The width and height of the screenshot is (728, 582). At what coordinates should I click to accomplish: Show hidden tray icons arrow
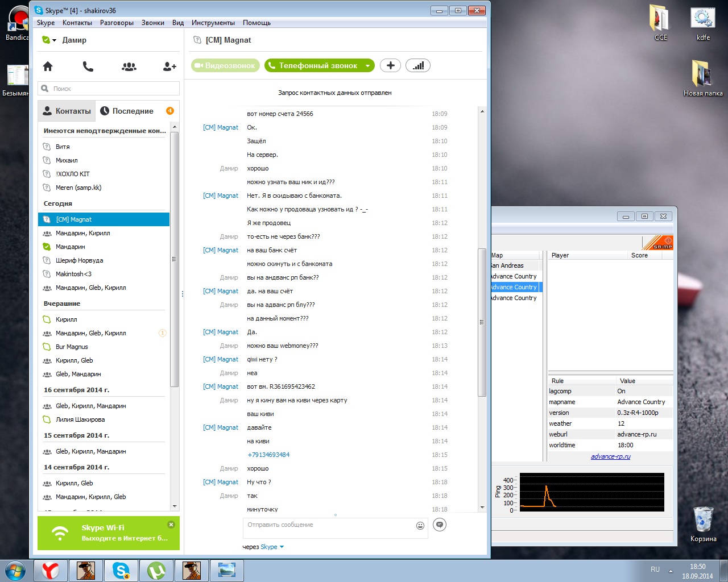pos(671,571)
